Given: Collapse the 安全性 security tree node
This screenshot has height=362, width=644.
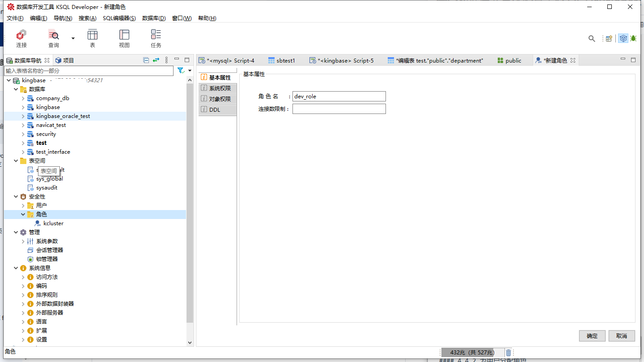Looking at the screenshot, I should (16, 197).
